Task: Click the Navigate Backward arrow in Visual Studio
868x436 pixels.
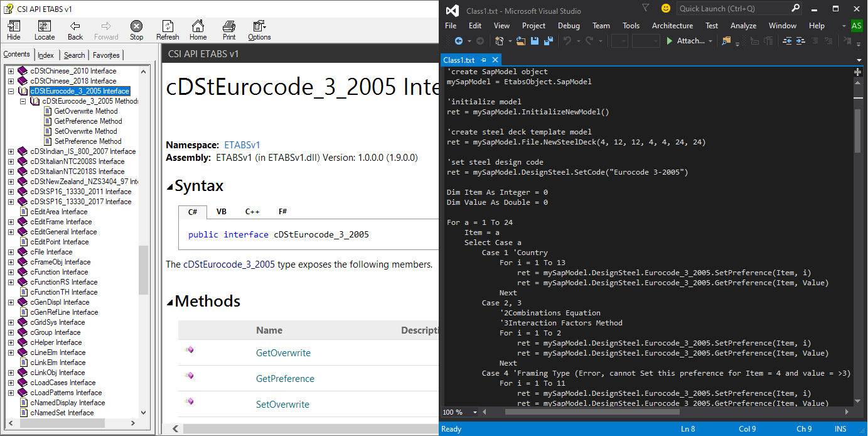Action: (459, 41)
